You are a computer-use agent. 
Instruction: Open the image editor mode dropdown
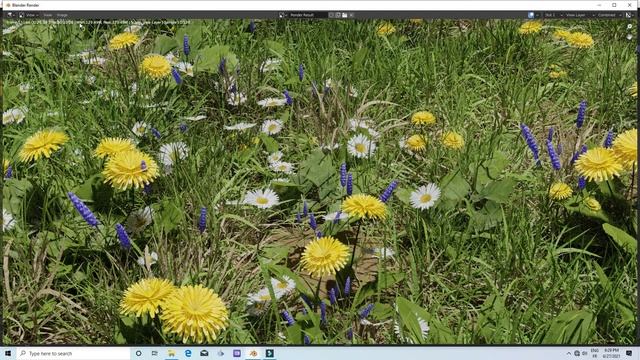point(29,15)
